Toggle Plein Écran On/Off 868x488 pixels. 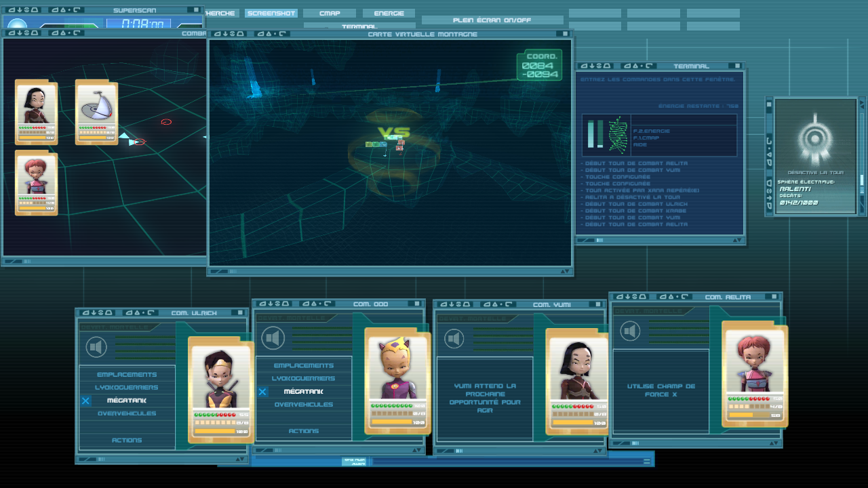[492, 20]
